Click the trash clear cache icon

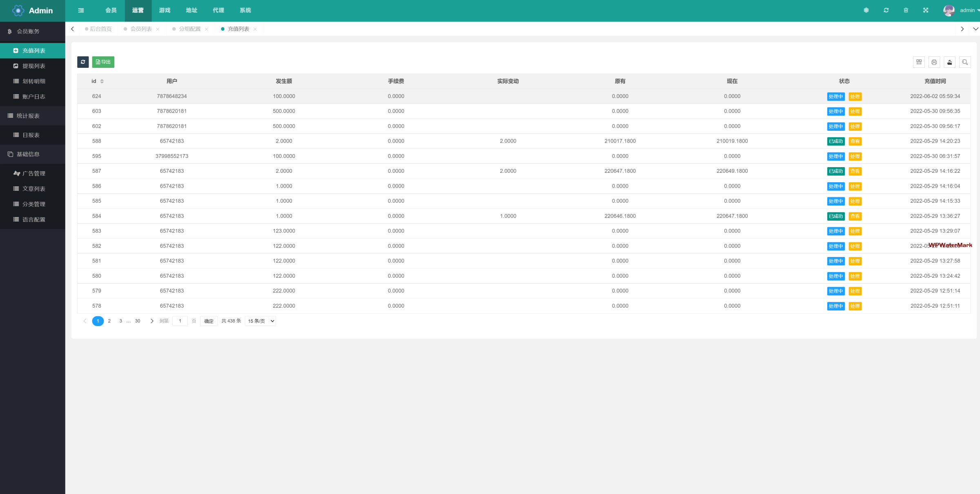click(906, 11)
